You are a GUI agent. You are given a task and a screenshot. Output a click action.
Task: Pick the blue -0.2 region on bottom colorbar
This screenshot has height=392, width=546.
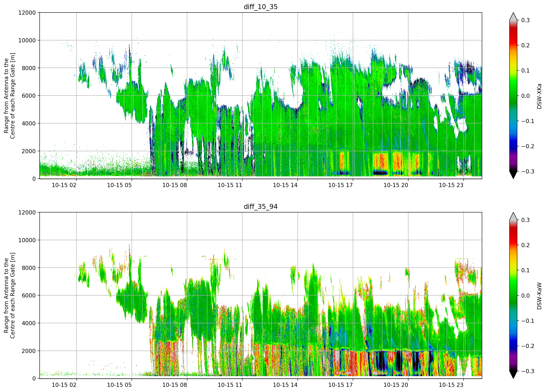513,346
